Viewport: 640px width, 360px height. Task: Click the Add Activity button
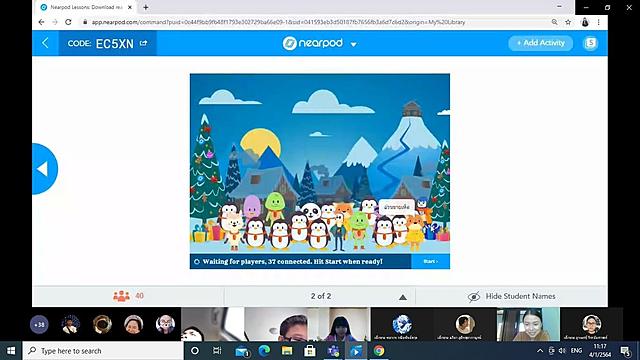coord(540,43)
